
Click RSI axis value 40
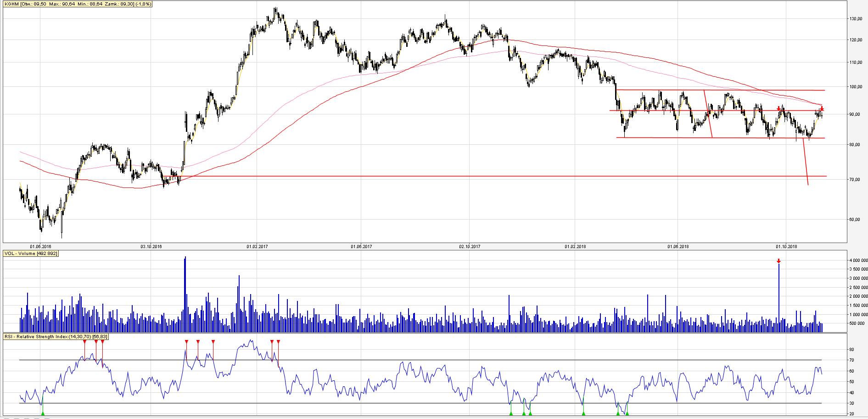(852, 393)
